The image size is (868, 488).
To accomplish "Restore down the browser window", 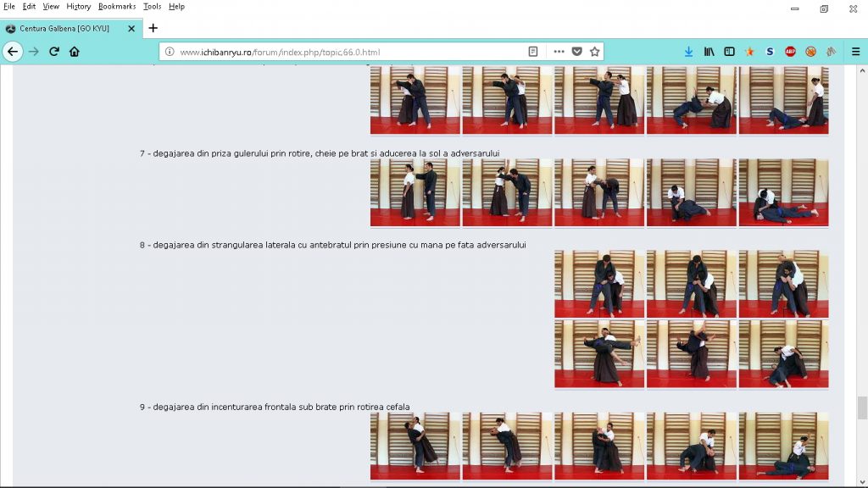I will [x=824, y=8].
